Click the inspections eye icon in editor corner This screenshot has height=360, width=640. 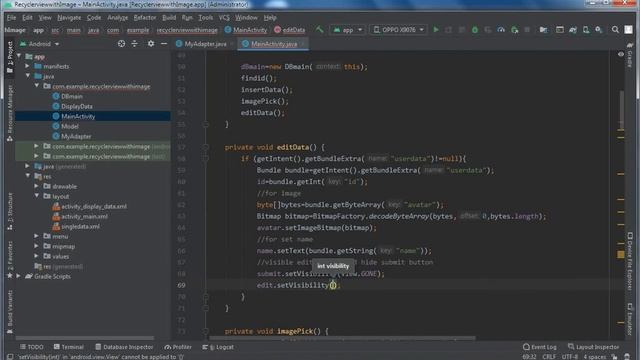coord(621,54)
